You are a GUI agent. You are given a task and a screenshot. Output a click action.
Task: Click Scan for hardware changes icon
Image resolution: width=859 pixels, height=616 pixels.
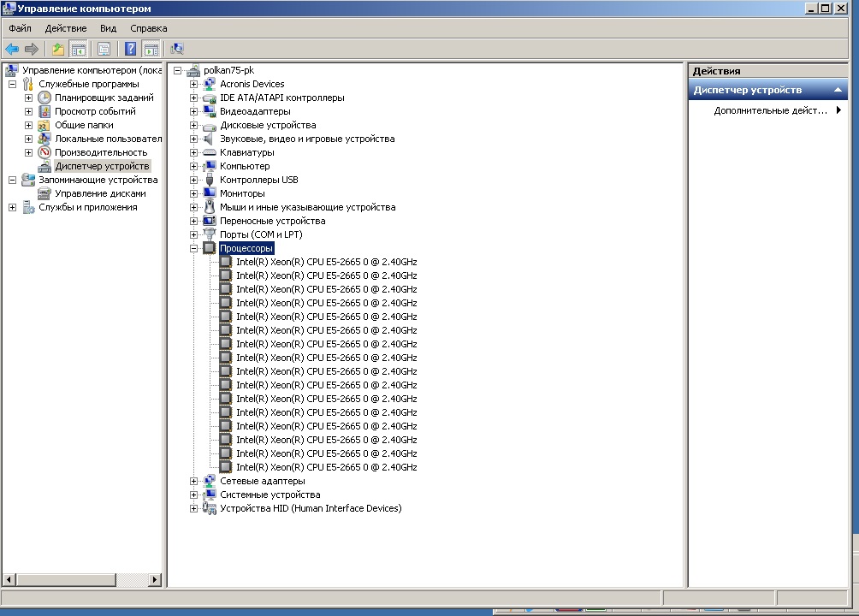click(177, 50)
